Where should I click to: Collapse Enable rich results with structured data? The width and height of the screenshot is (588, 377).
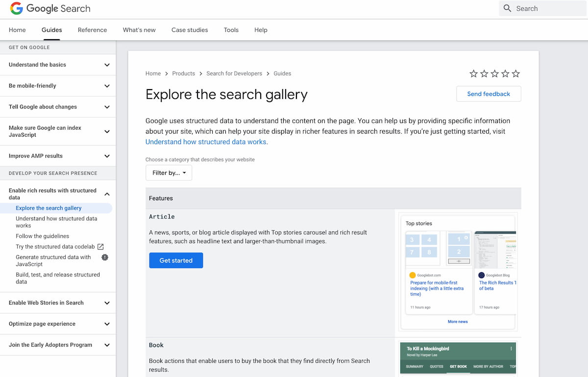pyautogui.click(x=106, y=193)
